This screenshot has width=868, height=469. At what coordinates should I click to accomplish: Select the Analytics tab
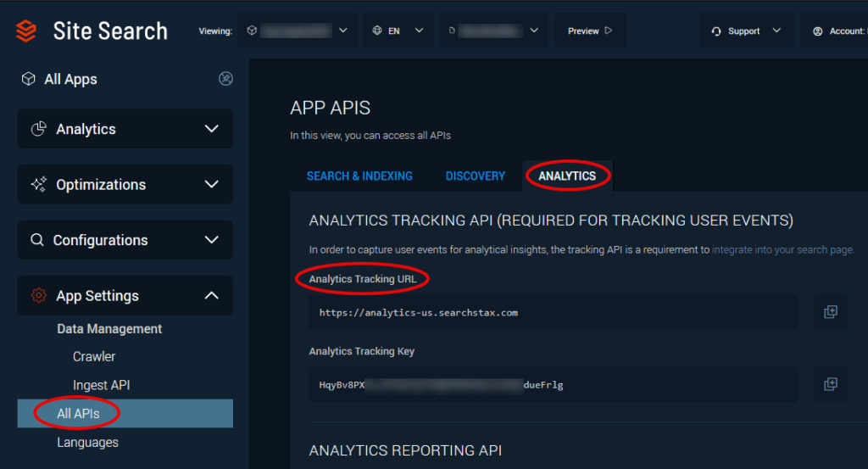[567, 176]
